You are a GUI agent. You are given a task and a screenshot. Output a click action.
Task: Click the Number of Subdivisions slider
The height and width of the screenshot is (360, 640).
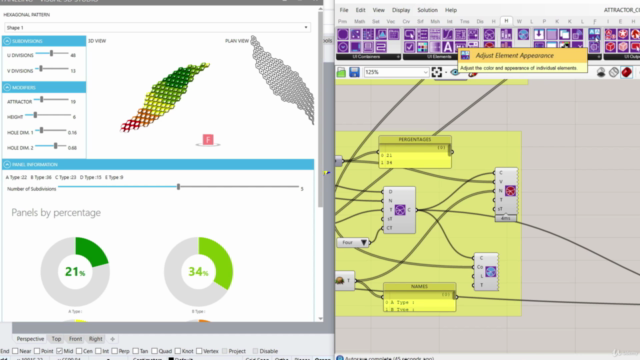(178, 187)
